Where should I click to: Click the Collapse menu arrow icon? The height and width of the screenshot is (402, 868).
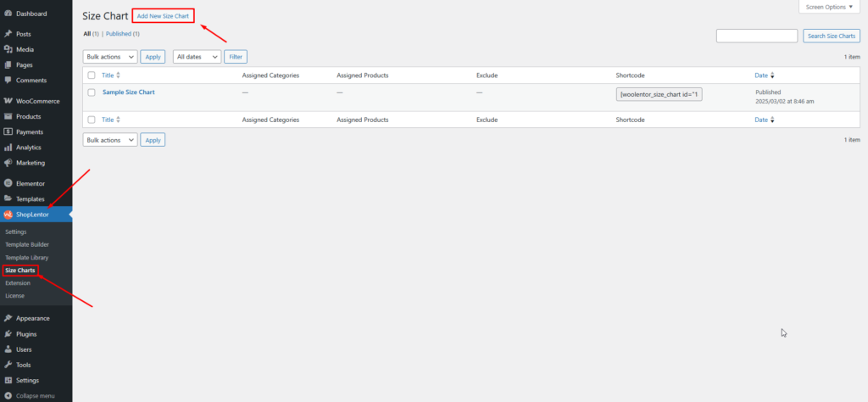point(8,395)
